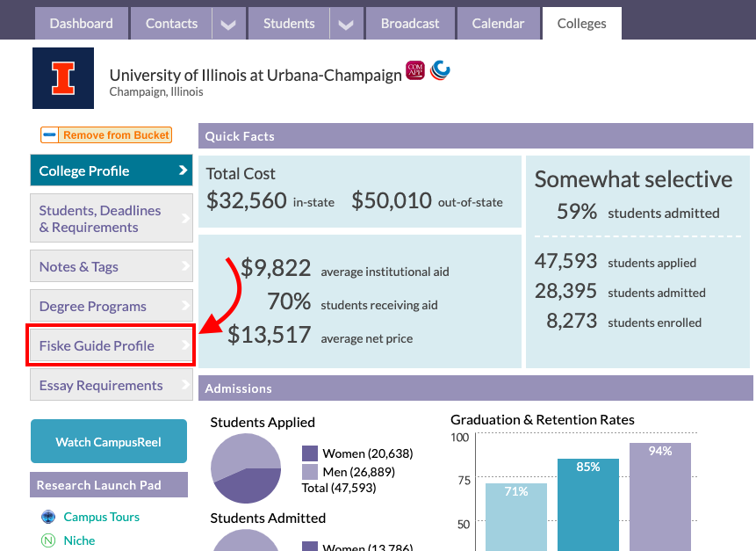Open the Campus Tours link
This screenshot has height=551, width=756.
pyautogui.click(x=101, y=517)
